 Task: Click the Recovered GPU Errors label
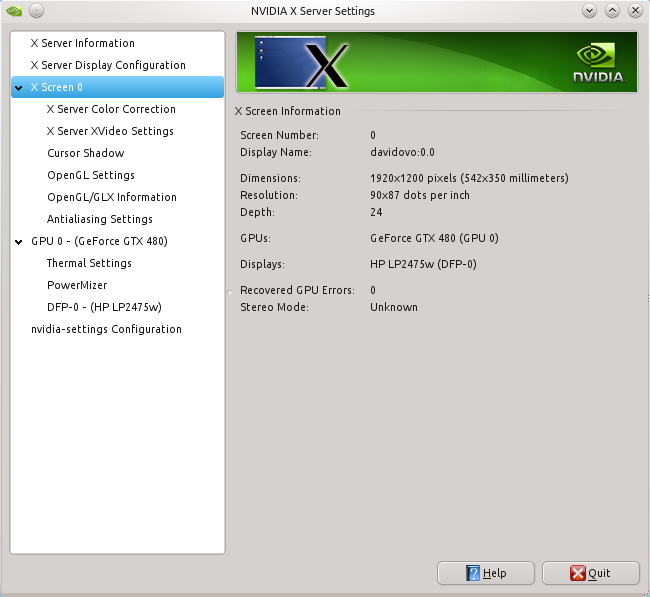click(297, 290)
